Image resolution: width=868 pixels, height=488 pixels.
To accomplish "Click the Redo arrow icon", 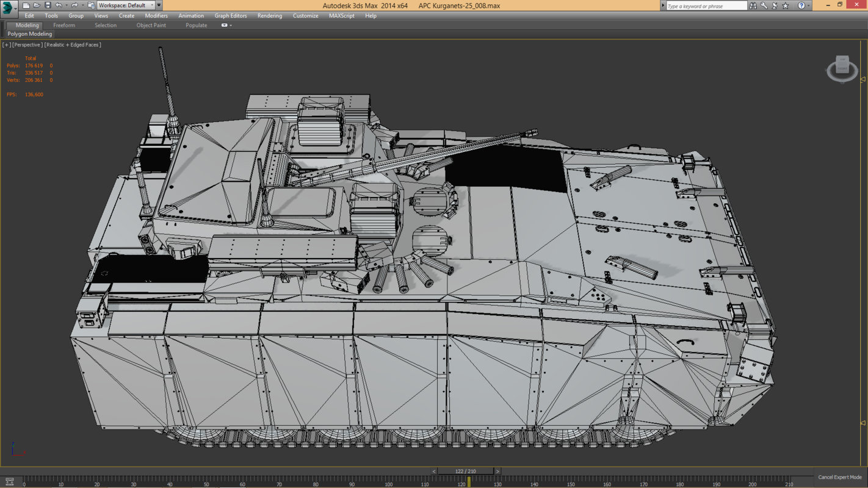I will tap(74, 5).
